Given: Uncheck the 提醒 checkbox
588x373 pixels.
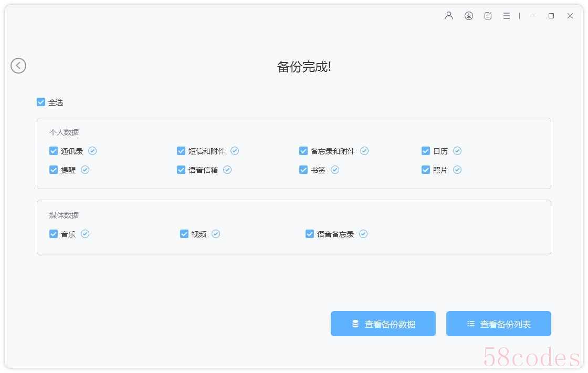Looking at the screenshot, I should click(53, 170).
